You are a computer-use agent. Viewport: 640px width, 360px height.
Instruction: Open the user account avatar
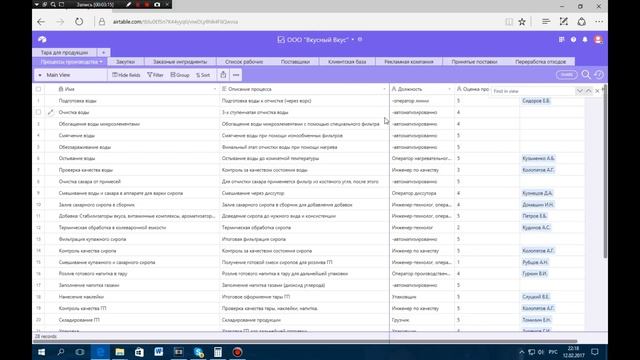(x=598, y=40)
